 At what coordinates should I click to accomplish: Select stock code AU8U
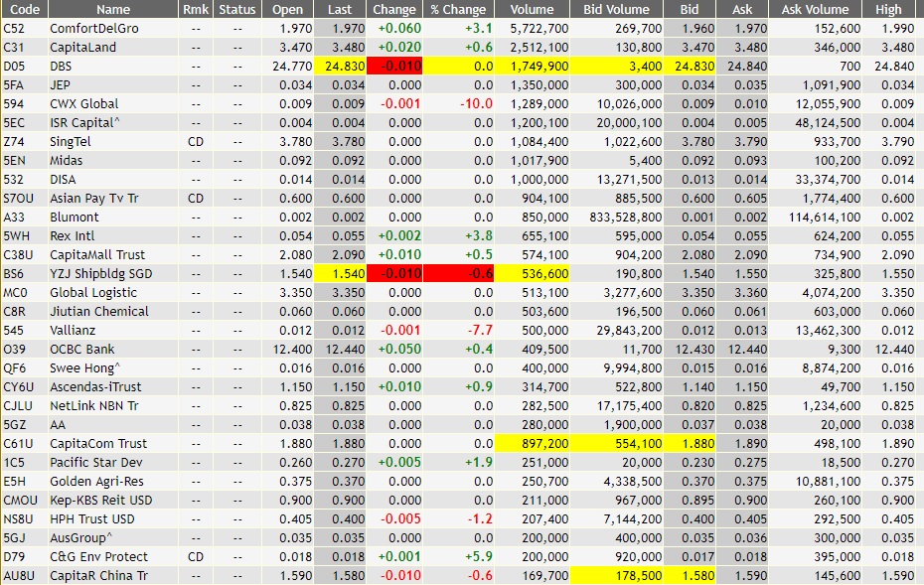[18, 575]
